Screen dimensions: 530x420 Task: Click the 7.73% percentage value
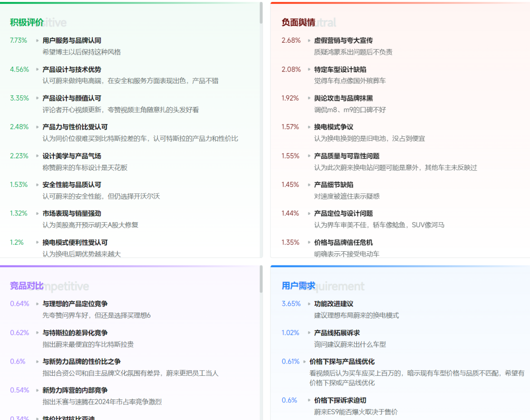(18, 40)
